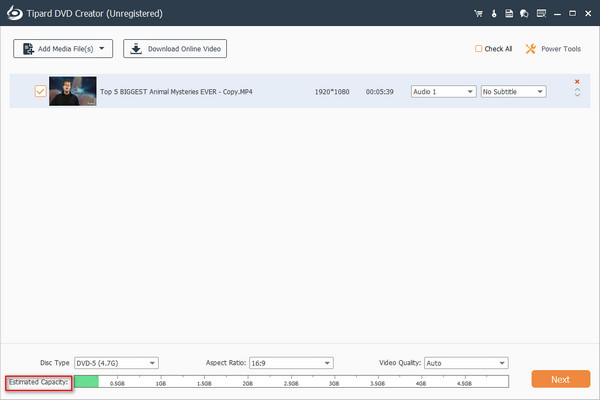Click the Disc Type label
The width and height of the screenshot is (600, 400).
pyautogui.click(x=55, y=362)
